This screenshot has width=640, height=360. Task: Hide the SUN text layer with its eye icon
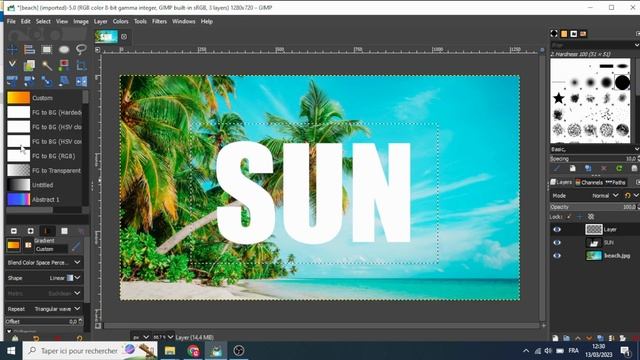(x=557, y=242)
